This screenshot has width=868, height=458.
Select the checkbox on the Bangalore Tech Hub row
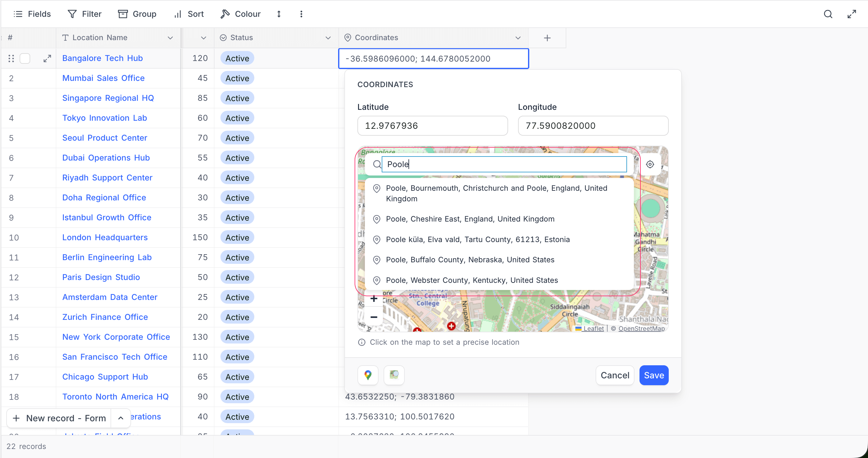[x=25, y=58]
